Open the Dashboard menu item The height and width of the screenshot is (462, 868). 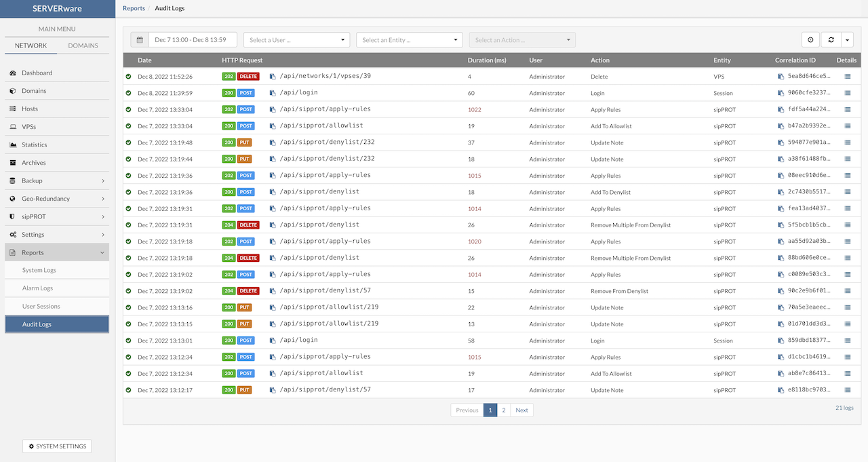(x=37, y=73)
